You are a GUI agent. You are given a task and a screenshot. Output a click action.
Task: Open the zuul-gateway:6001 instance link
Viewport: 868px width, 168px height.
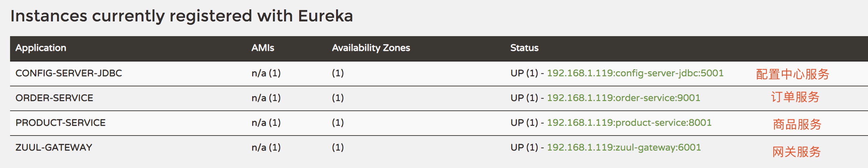pyautogui.click(x=624, y=148)
